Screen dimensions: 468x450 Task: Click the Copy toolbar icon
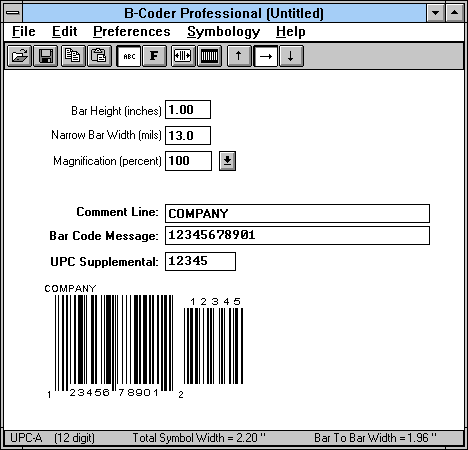(x=73, y=56)
